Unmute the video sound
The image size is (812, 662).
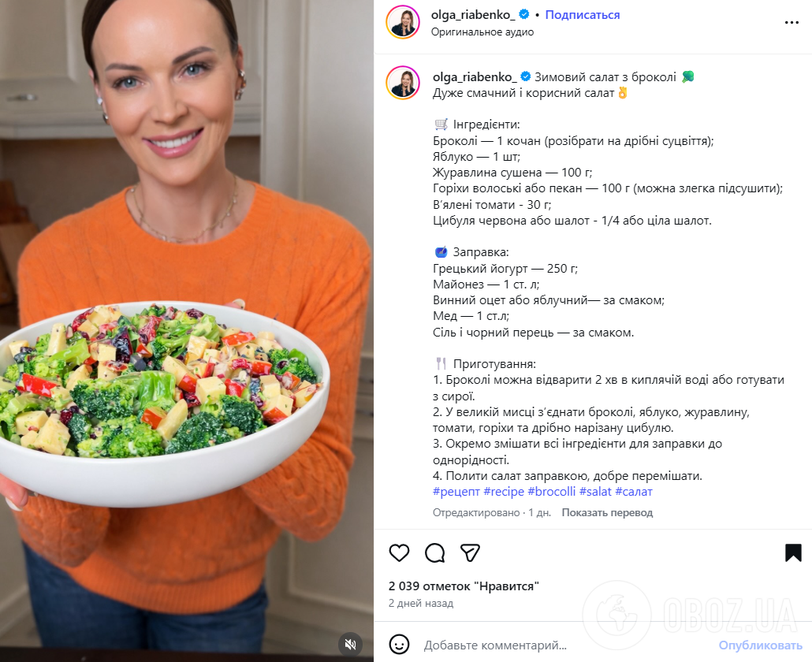pos(351,644)
